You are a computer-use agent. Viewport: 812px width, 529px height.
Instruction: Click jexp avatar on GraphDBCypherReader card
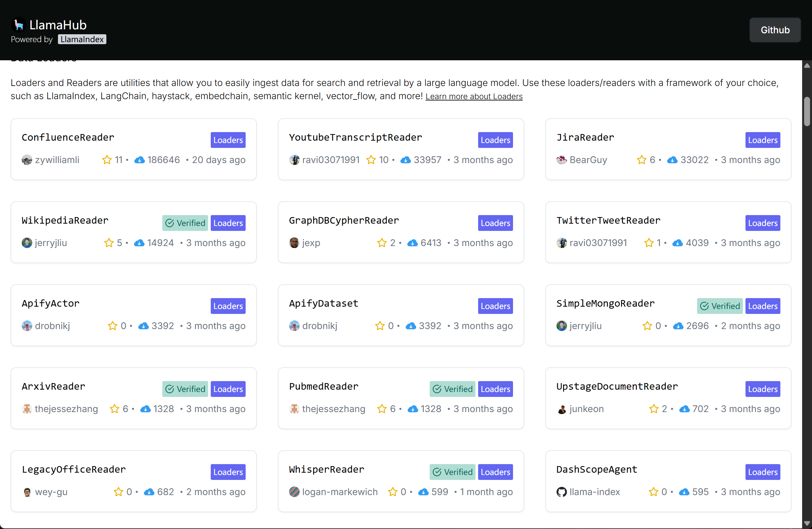point(294,243)
